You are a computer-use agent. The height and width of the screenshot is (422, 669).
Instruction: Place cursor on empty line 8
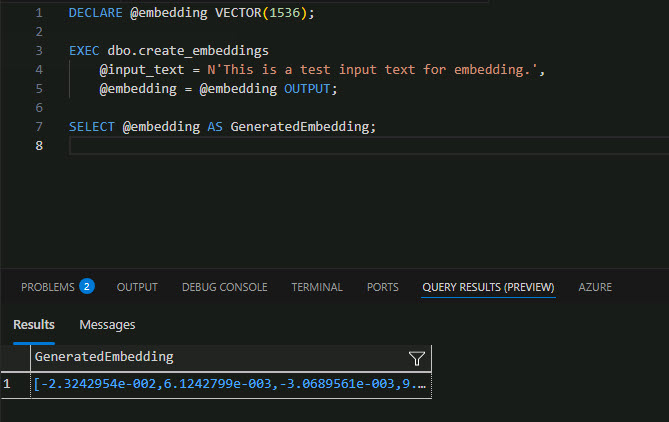click(369, 146)
